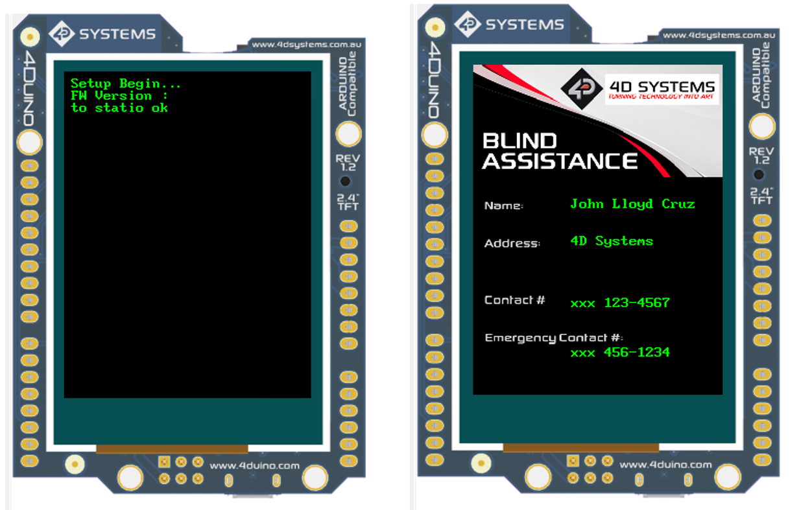Viewport: 812px width, 510px height.
Task: Click the FW Version : text line
Action: [119, 96]
